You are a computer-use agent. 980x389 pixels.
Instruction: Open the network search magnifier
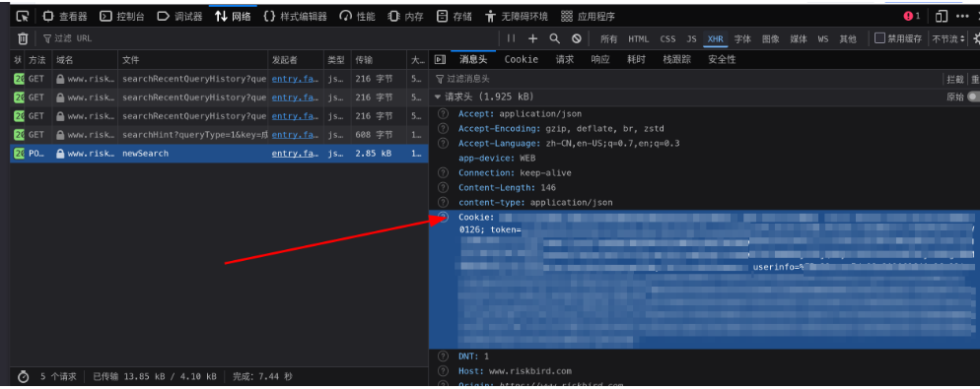click(x=554, y=38)
